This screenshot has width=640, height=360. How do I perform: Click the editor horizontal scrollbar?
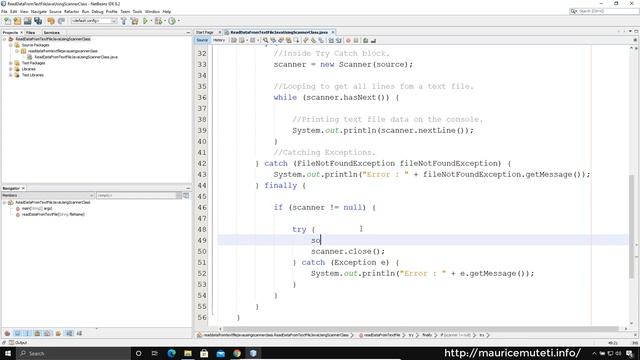pos(420,329)
